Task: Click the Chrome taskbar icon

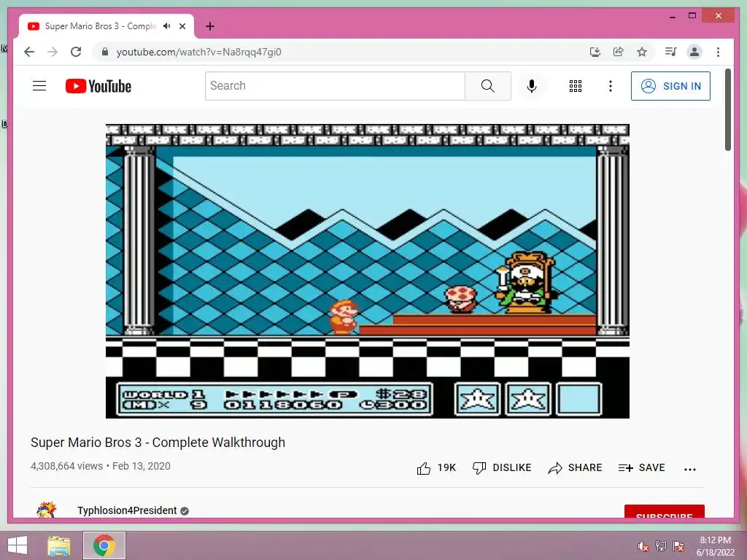Action: click(104, 545)
